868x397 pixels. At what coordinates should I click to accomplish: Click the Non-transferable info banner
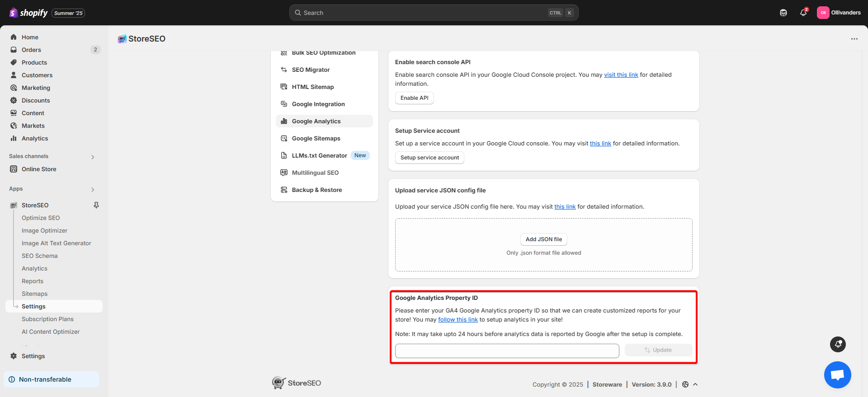pos(51,379)
